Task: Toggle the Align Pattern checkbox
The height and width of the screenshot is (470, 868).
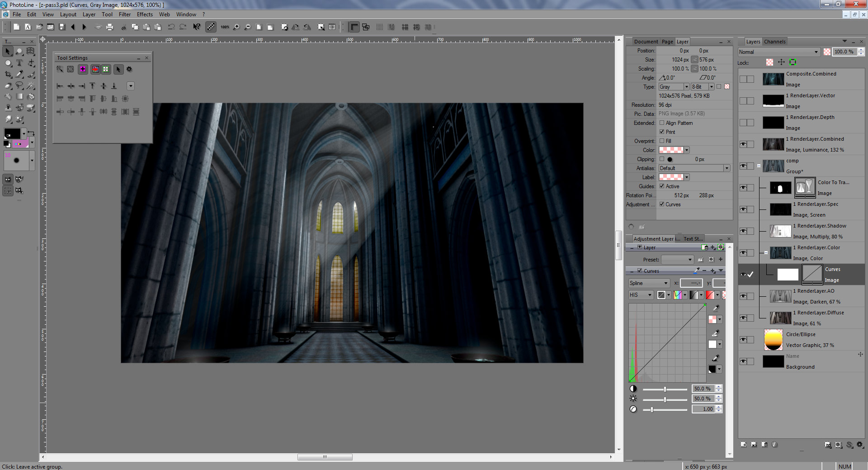Action: [x=662, y=123]
